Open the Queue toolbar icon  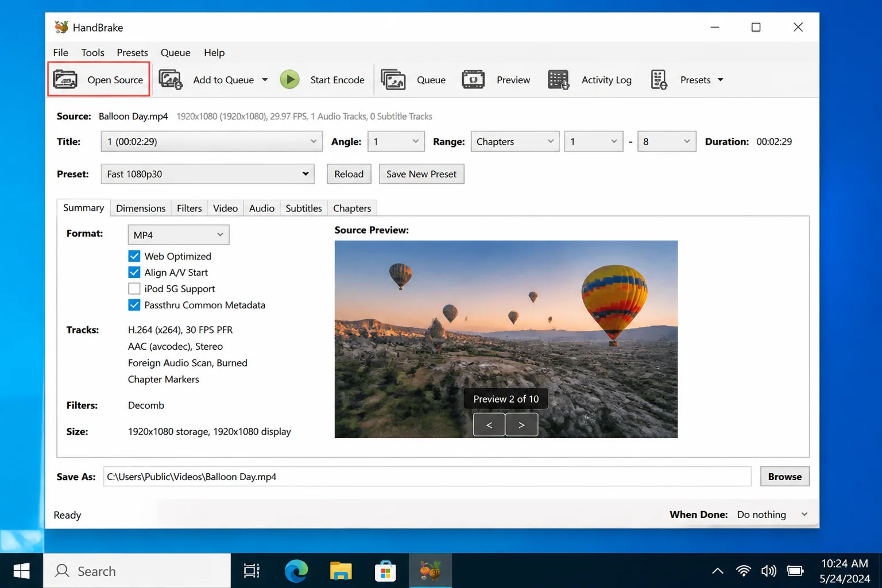point(393,79)
